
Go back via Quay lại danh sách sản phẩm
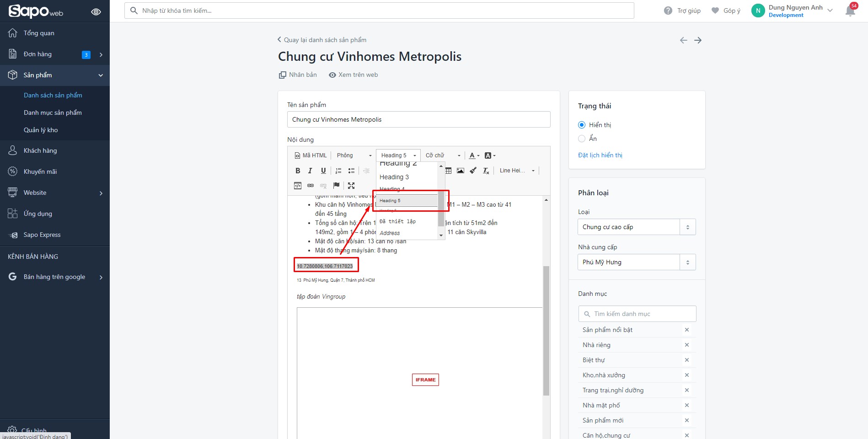click(x=322, y=40)
